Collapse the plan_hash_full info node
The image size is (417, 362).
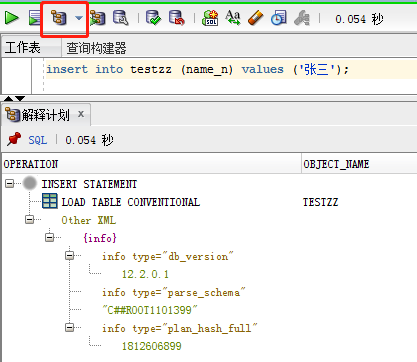point(70,328)
